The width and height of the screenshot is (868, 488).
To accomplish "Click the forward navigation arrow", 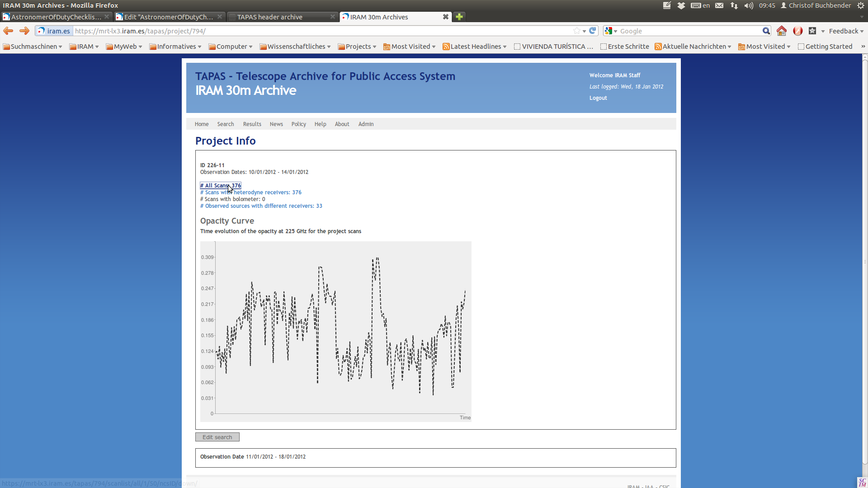I will pyautogui.click(x=24, y=31).
